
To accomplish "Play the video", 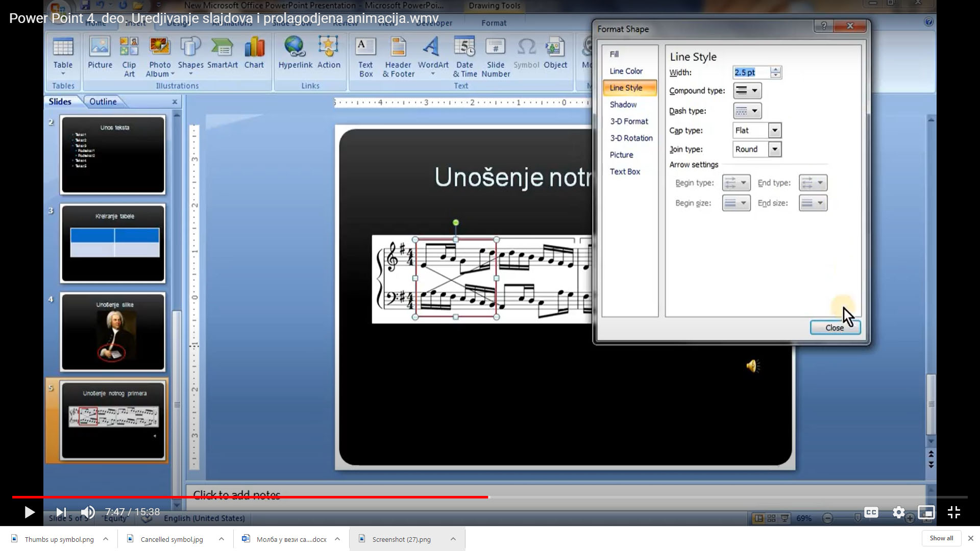I will [x=30, y=512].
